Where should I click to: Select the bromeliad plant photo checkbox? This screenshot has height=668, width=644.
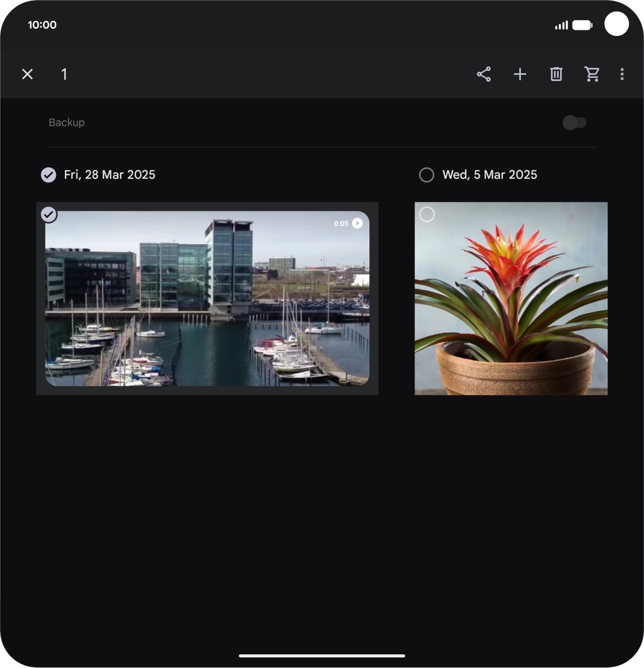(427, 214)
